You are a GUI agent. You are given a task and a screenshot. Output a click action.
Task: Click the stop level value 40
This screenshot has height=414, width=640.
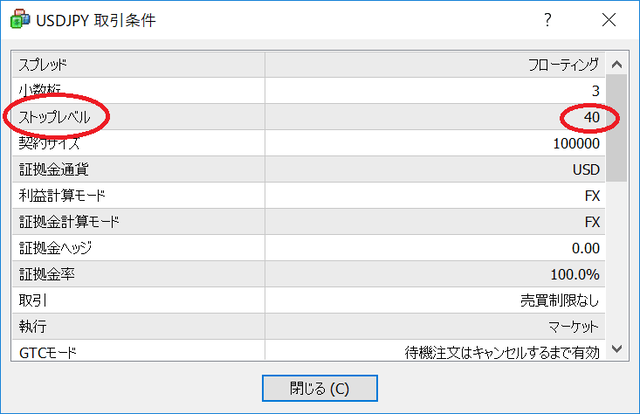[x=591, y=117]
